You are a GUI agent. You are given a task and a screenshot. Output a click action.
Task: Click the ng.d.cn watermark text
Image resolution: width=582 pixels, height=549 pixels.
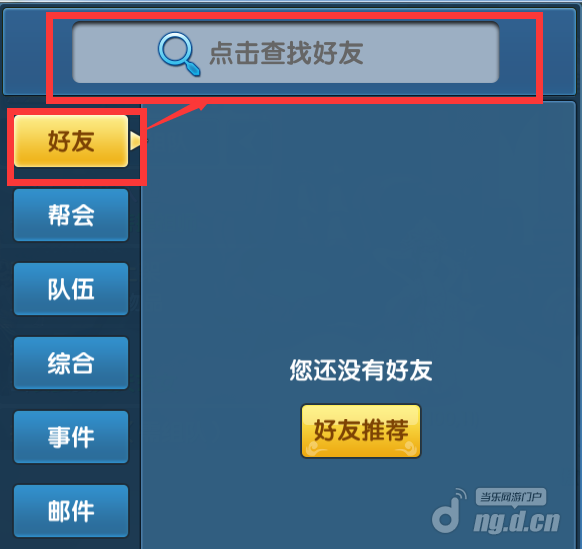click(517, 522)
